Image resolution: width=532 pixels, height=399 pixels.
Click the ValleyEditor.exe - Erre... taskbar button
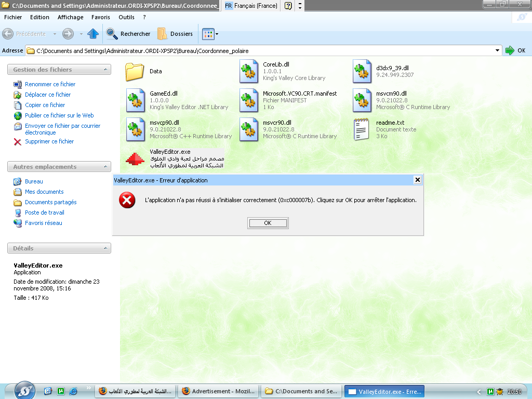point(384,392)
